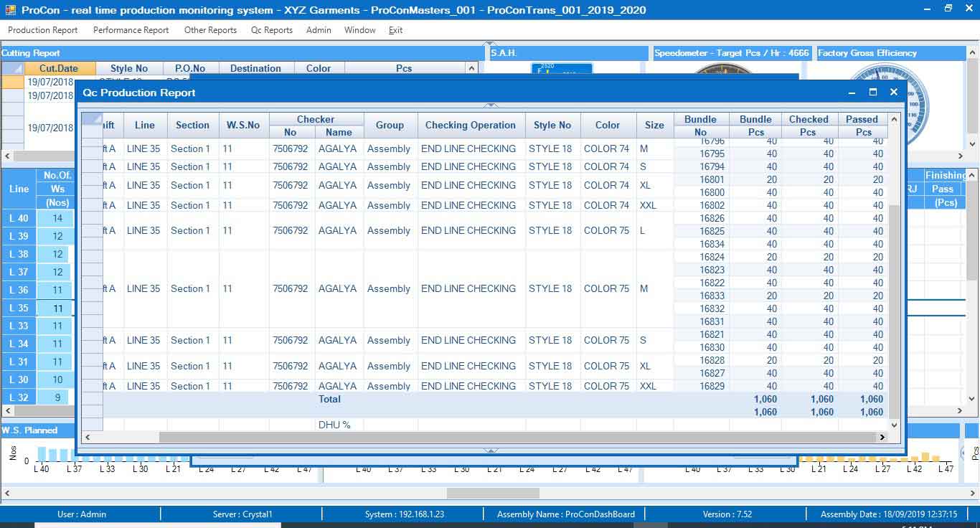Select line L 31 in the line list
Screen dimensions: 980x528
[19, 362]
